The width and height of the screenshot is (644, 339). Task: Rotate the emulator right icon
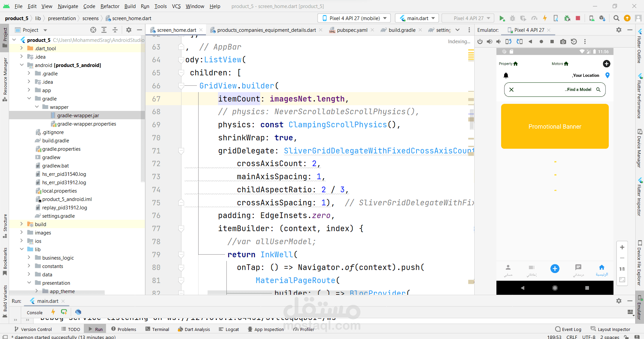[x=520, y=42]
